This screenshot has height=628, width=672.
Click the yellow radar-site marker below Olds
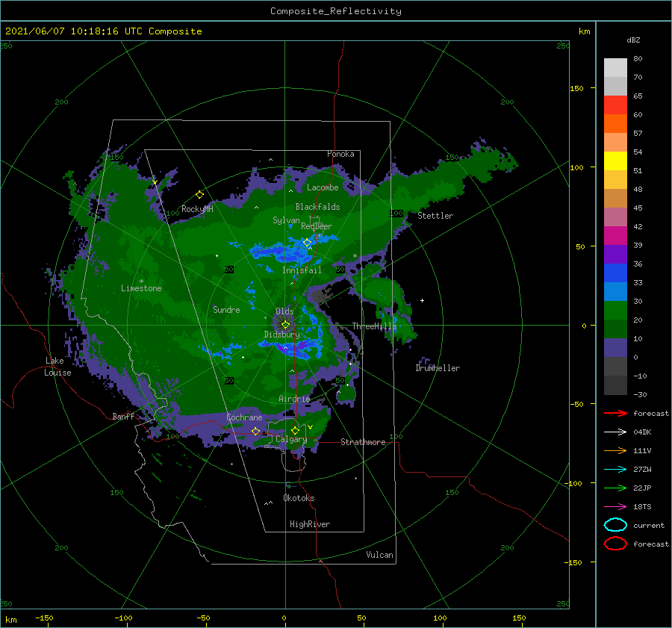pos(285,325)
